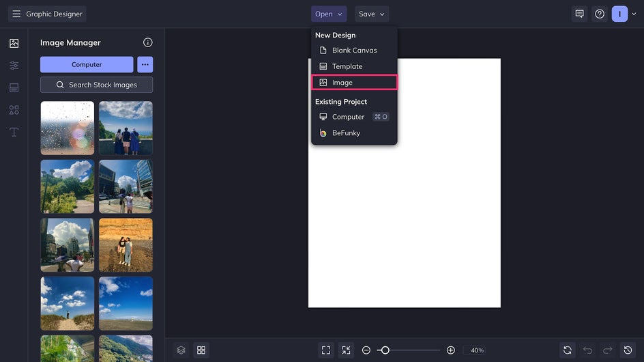Screen dimensions: 644x362
Task: Toggle the grid view icon in bottom bar
Action: [201, 350]
